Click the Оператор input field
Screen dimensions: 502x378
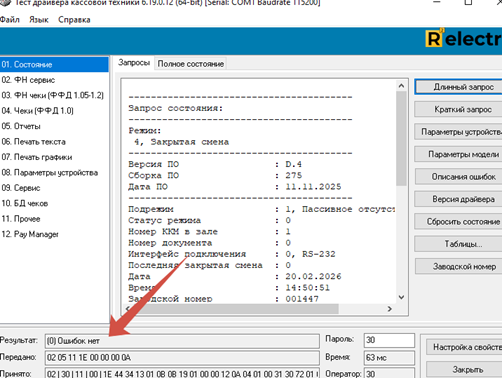click(x=389, y=373)
